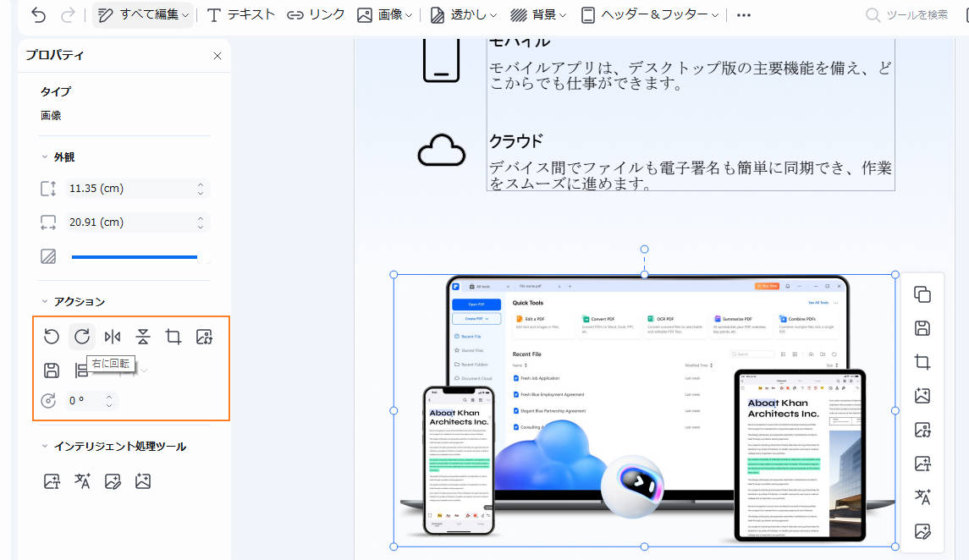Select the extract text icon in intelligent tools
Image resolution: width=969 pixels, height=560 pixels.
coord(52,480)
